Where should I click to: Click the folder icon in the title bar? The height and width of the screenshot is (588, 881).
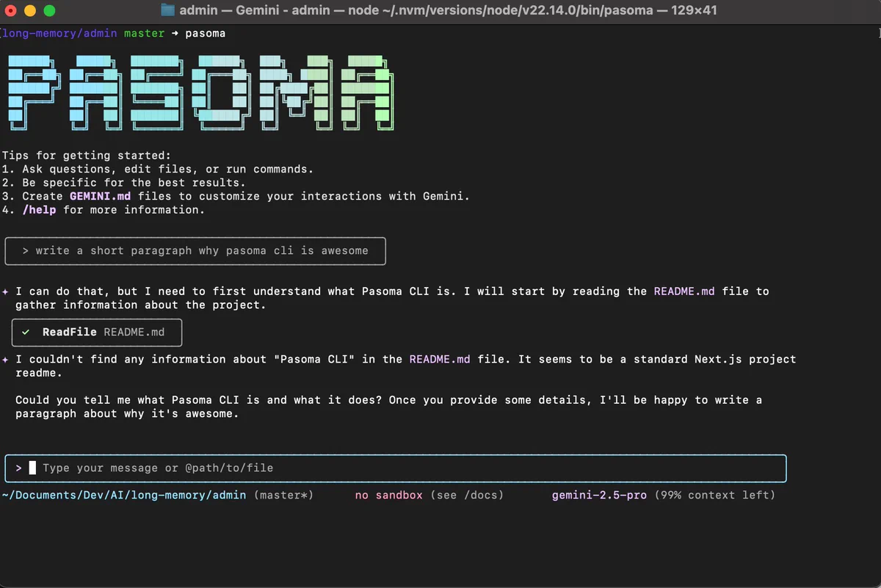click(167, 10)
